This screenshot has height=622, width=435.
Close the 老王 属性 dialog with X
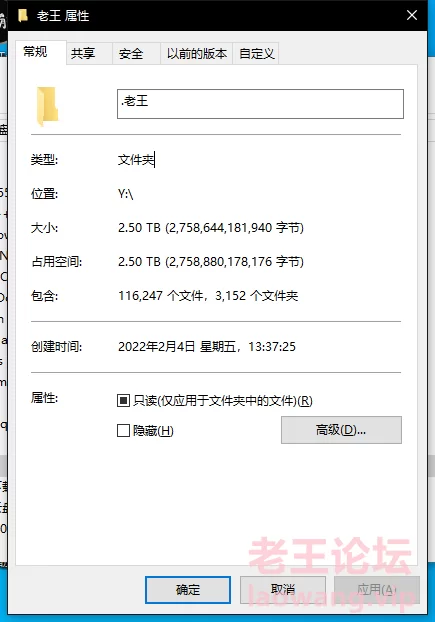pos(412,15)
